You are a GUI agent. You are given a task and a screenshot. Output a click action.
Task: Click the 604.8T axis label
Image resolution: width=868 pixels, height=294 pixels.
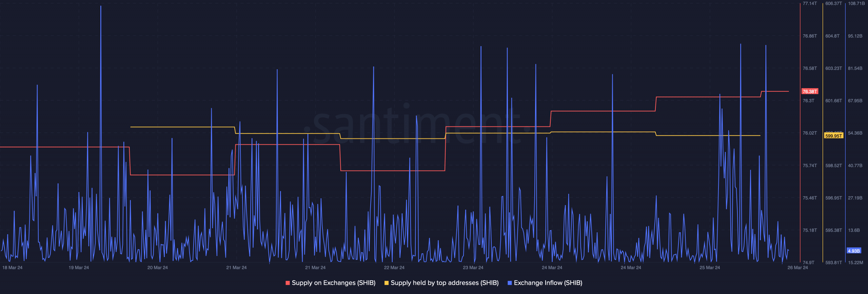832,36
